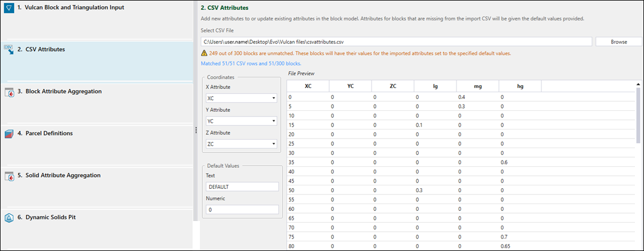This screenshot has height=251, width=644.
Task: Switch to step 4 Parcel Definitions
Action: (x=49, y=133)
